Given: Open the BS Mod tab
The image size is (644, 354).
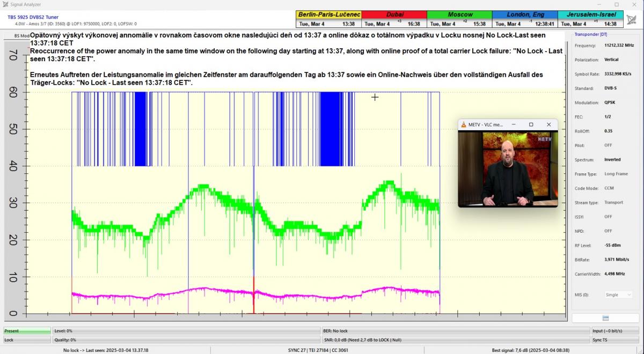Looking at the screenshot, I should [16, 35].
